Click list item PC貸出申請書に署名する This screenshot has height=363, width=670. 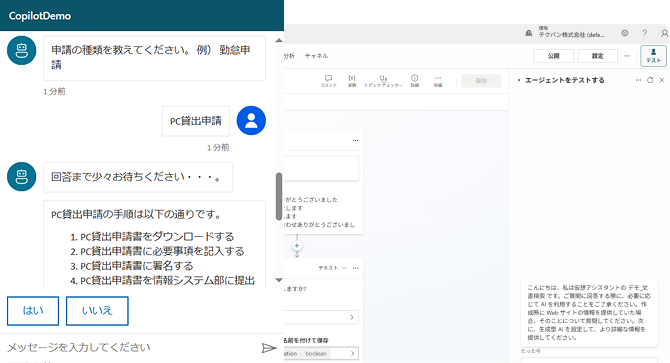click(x=137, y=266)
